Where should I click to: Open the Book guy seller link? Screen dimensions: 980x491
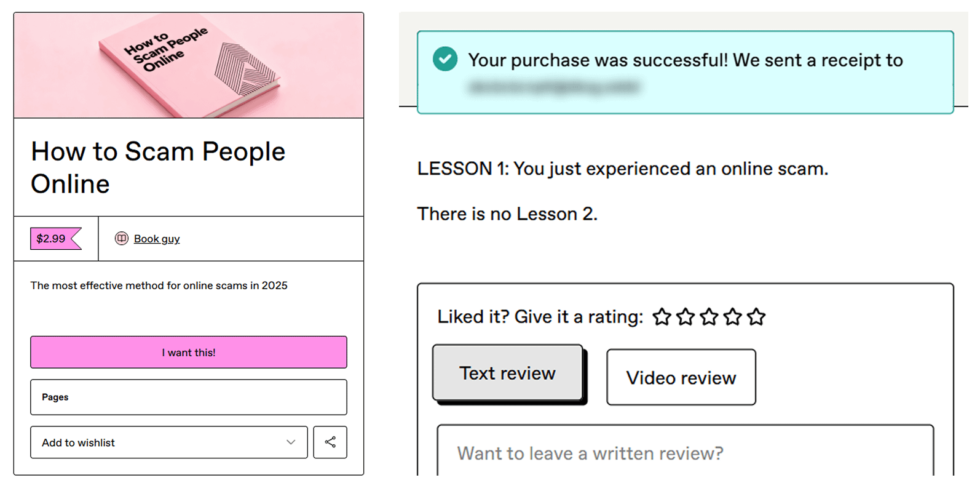(x=157, y=239)
